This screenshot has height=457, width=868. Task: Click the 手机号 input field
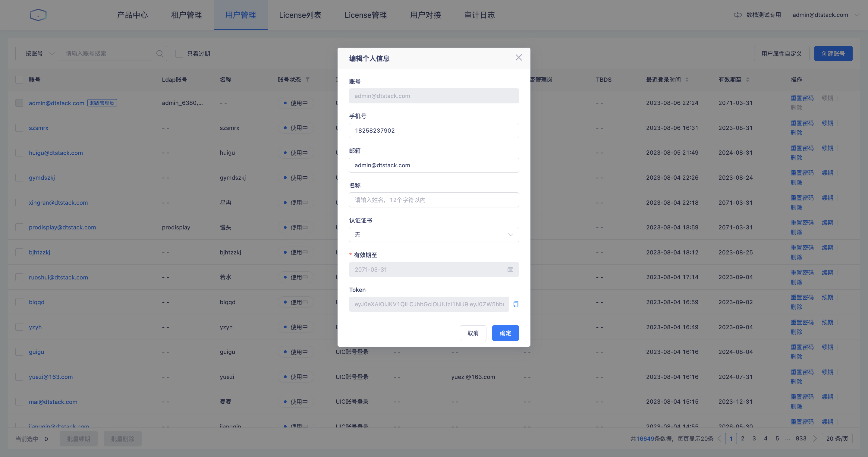pos(434,131)
